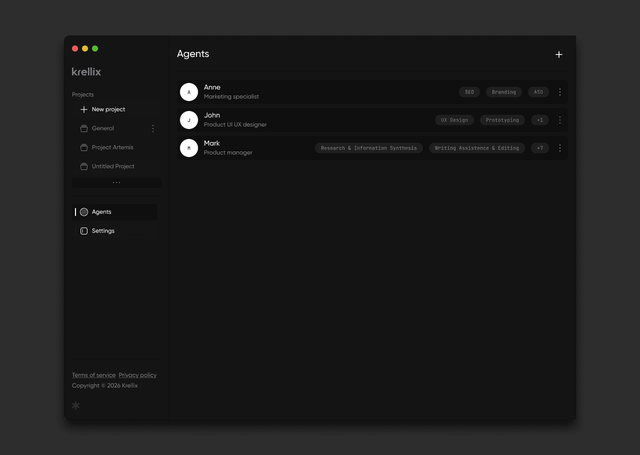
Task: Click Mark's avatar circle
Action: coord(189,148)
